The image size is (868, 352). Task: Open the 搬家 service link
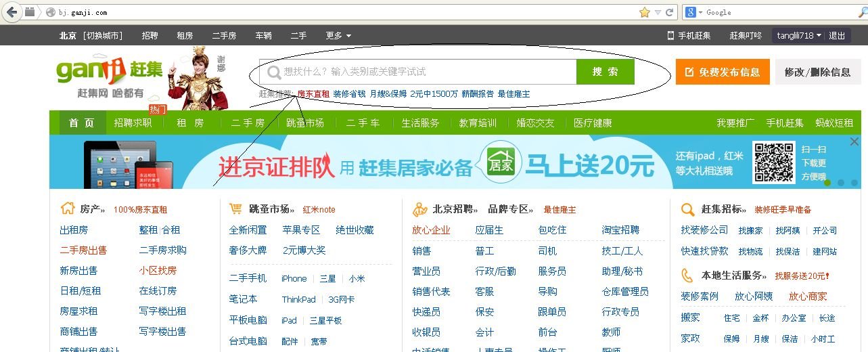tap(691, 317)
